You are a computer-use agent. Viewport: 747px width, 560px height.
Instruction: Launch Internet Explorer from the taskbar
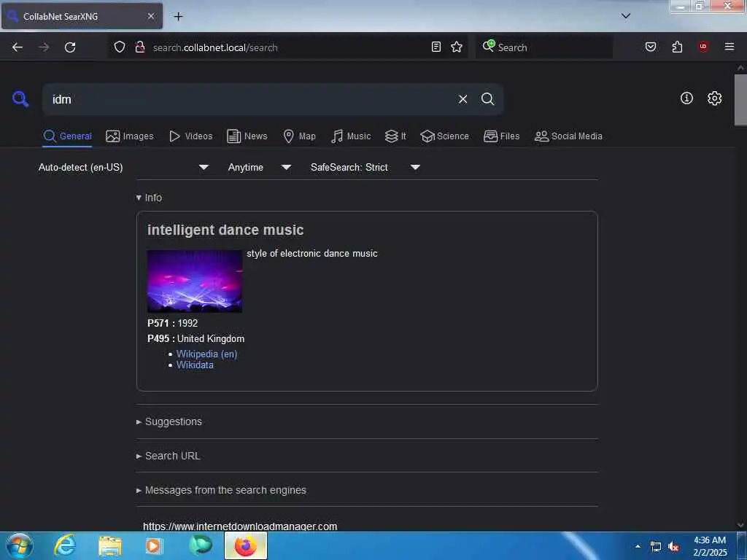65,545
